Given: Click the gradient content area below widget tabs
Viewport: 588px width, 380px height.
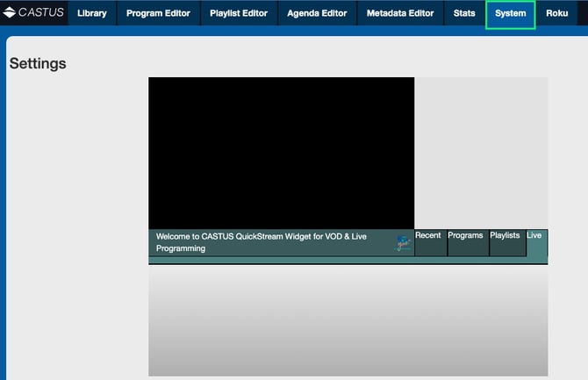Looking at the screenshot, I should point(348,320).
